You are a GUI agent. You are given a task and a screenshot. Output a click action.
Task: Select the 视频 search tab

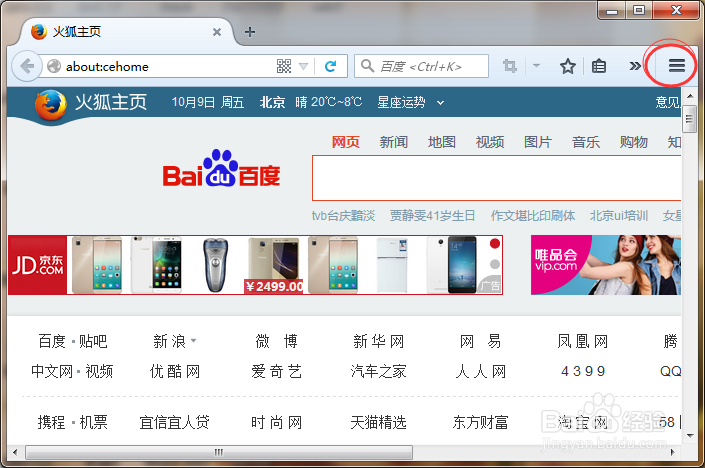(490, 142)
